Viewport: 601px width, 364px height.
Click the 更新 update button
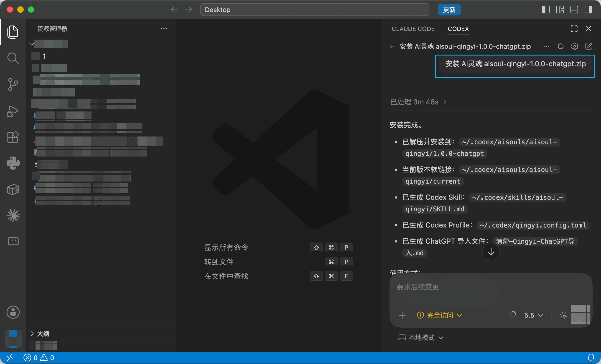[x=449, y=10]
